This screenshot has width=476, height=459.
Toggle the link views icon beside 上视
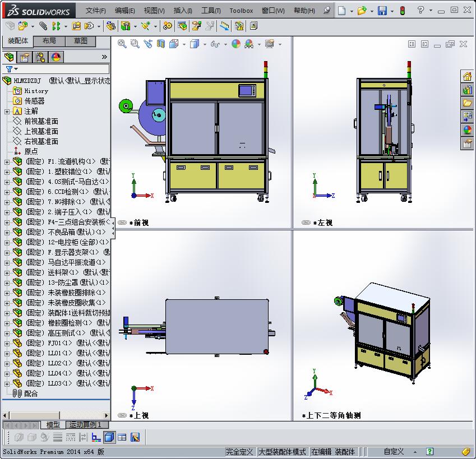tap(122, 415)
